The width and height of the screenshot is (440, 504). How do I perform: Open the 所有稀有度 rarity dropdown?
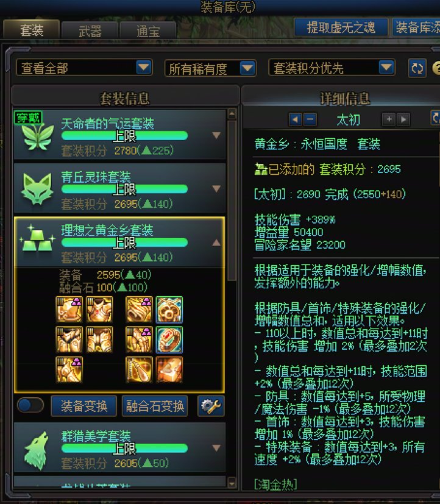pos(210,68)
